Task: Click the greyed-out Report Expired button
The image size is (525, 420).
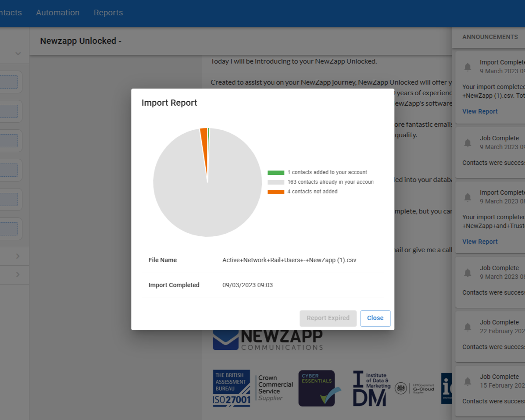Action: 328,318
